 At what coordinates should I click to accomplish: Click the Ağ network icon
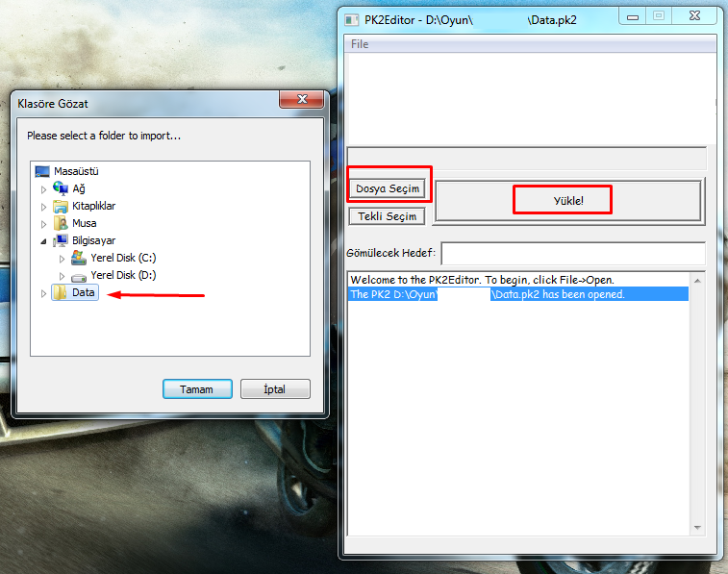coord(61,188)
